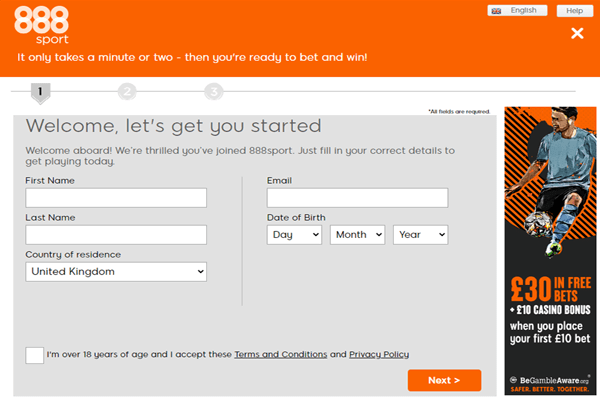Open the Day of birth dropdown

click(294, 235)
